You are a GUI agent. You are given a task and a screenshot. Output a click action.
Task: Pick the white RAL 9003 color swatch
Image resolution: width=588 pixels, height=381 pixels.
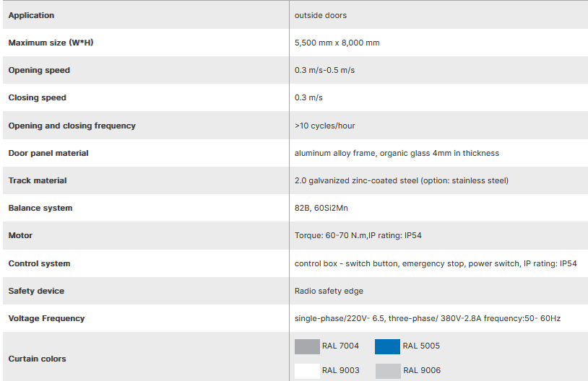click(307, 371)
